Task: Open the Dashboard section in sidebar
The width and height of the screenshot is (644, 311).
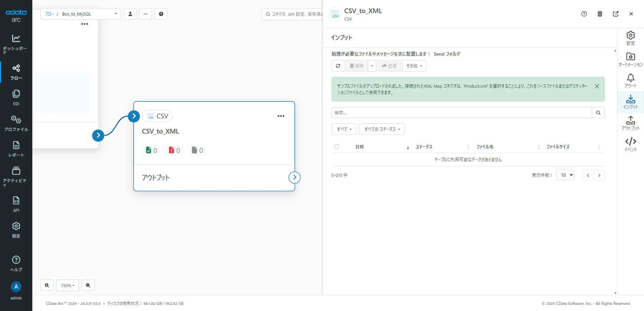Action: click(16, 44)
